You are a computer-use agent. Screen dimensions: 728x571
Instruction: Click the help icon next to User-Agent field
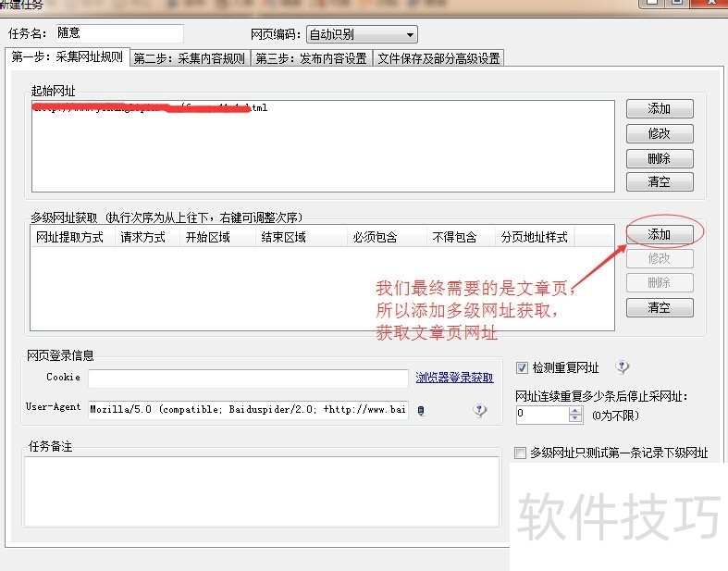[479, 410]
